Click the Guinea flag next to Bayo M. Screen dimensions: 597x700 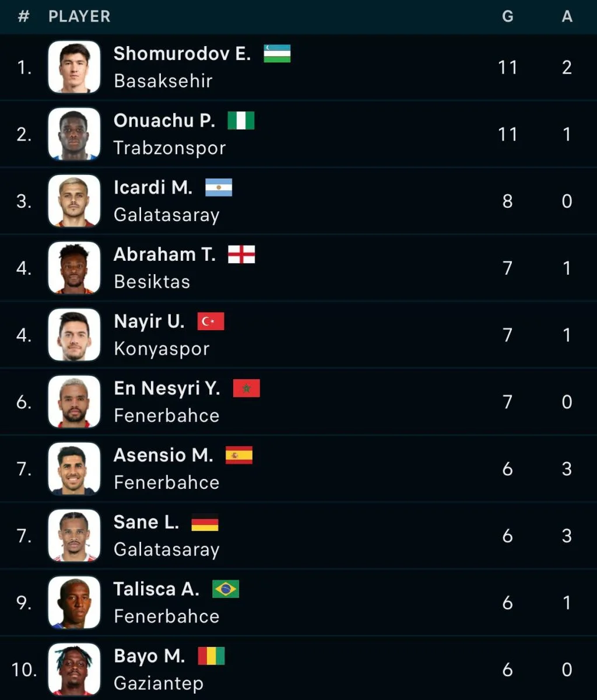pyautogui.click(x=211, y=656)
